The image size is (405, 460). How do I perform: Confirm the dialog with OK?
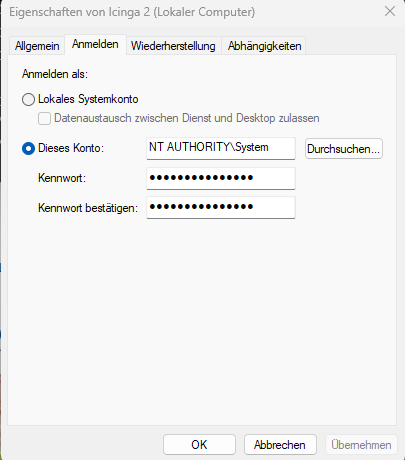pos(199,445)
